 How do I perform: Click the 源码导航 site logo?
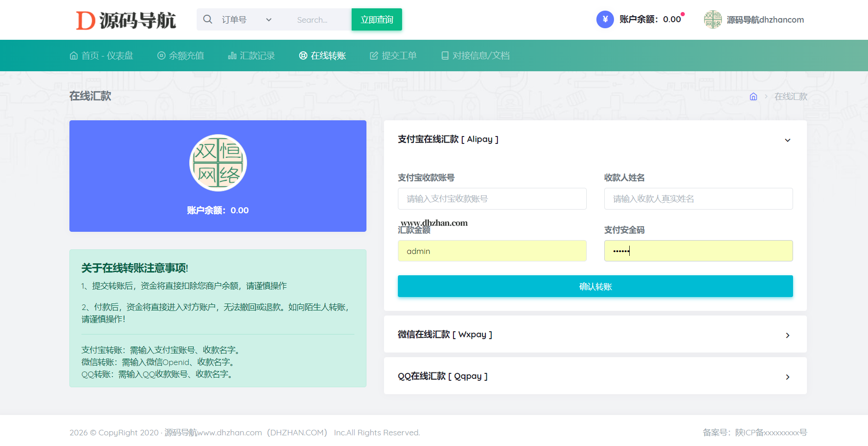pos(126,20)
